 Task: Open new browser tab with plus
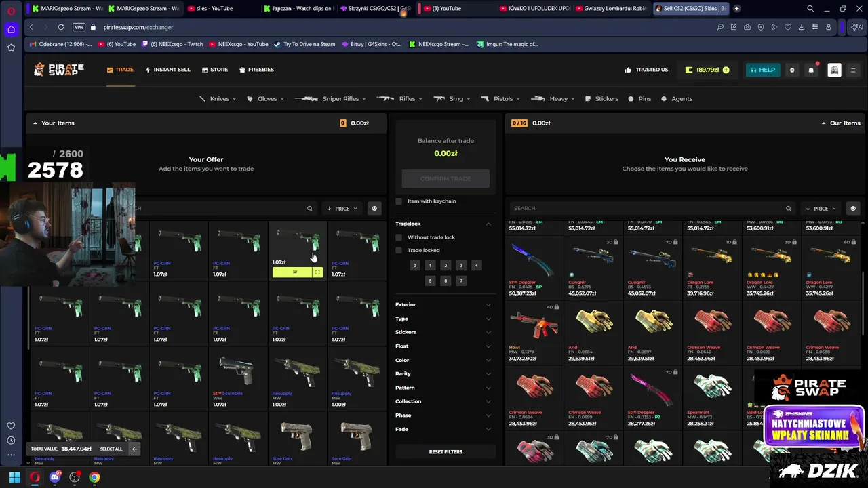(x=736, y=8)
